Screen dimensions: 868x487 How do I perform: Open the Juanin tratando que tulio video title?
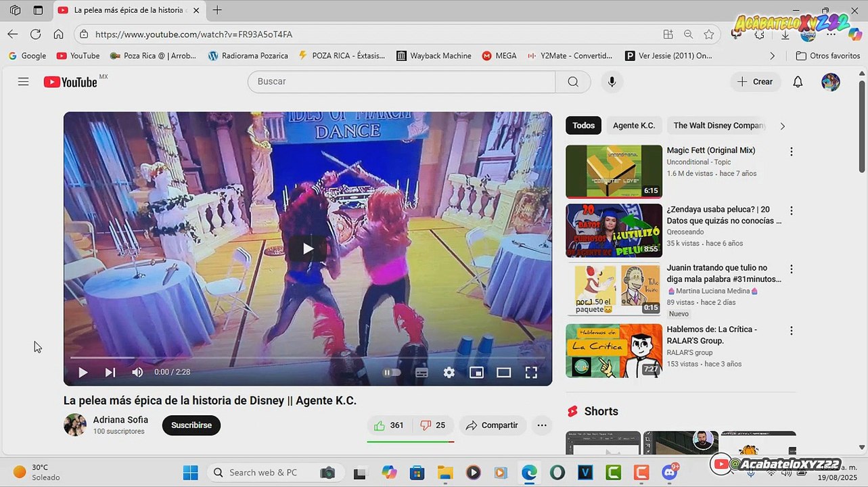[x=724, y=273]
